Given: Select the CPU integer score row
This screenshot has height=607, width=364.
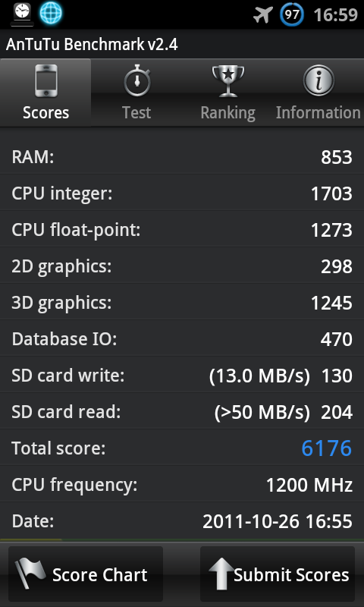Looking at the screenshot, I should (x=182, y=193).
